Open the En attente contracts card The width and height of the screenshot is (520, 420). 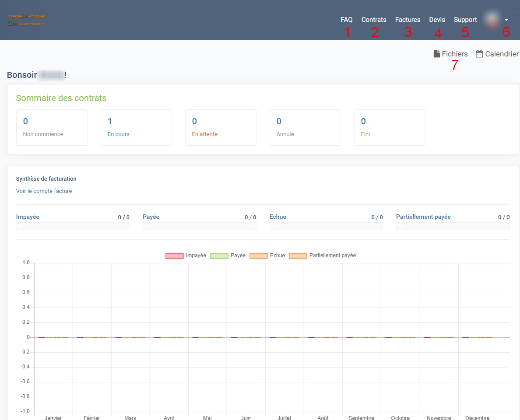(x=221, y=127)
